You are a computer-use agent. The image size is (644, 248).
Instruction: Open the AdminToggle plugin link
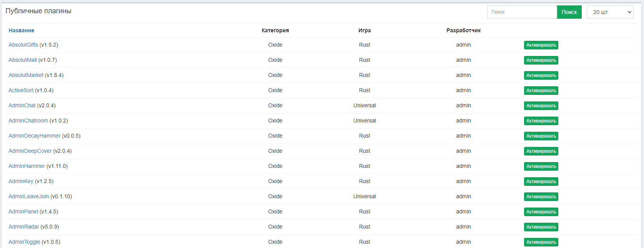(x=24, y=242)
